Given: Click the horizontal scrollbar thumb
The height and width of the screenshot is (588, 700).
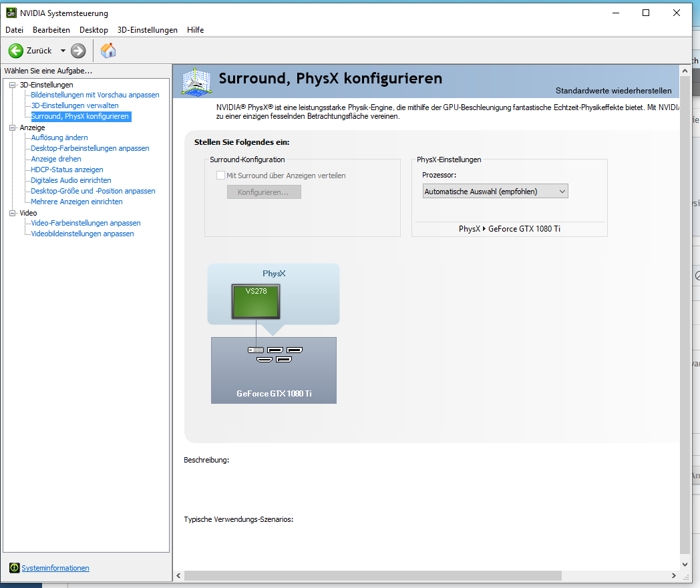Looking at the screenshot, I should point(373,576).
